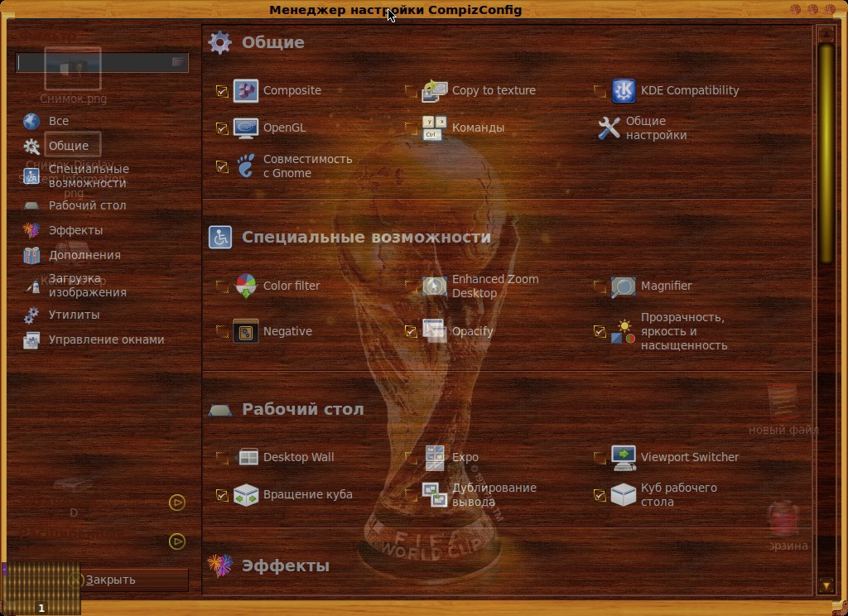Open the Color filter plugin icon

point(245,286)
